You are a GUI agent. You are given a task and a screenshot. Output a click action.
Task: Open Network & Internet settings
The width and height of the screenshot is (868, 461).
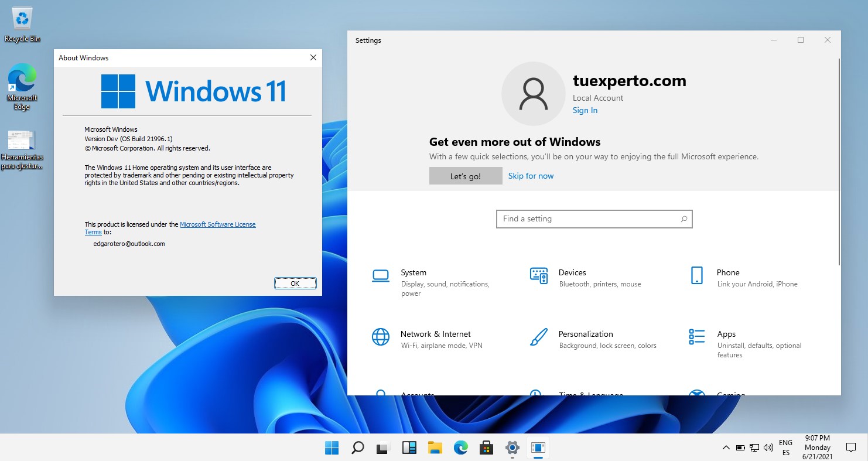(x=435, y=334)
